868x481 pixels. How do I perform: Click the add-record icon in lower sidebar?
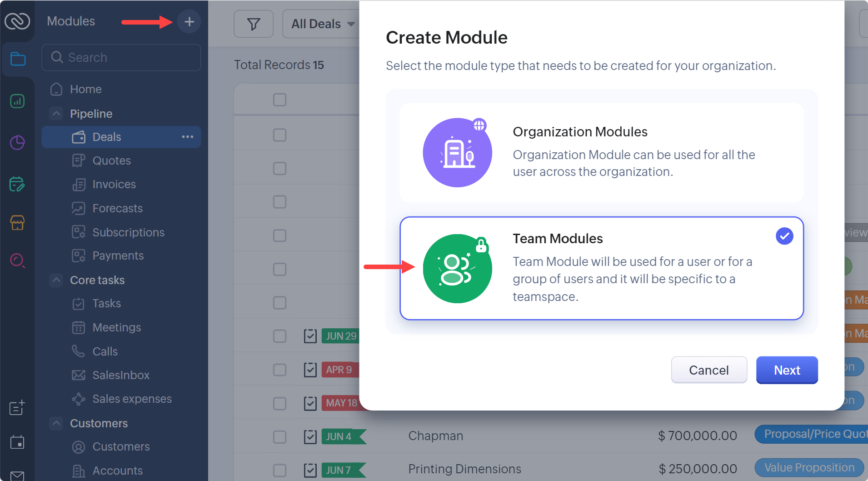(x=17, y=408)
